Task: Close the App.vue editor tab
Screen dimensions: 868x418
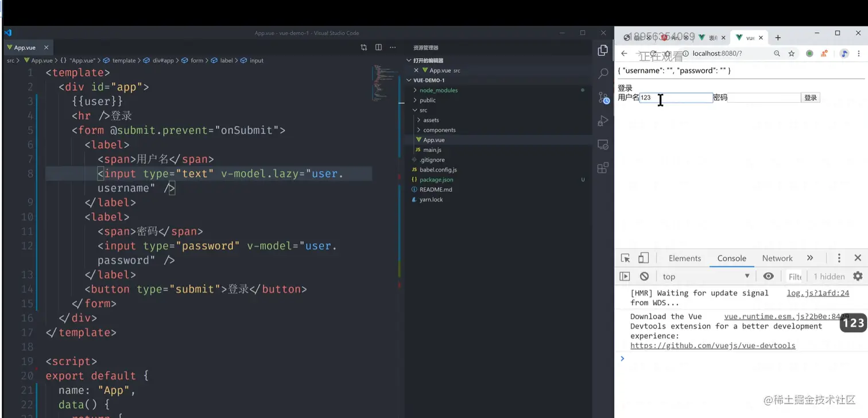Action: coord(46,48)
